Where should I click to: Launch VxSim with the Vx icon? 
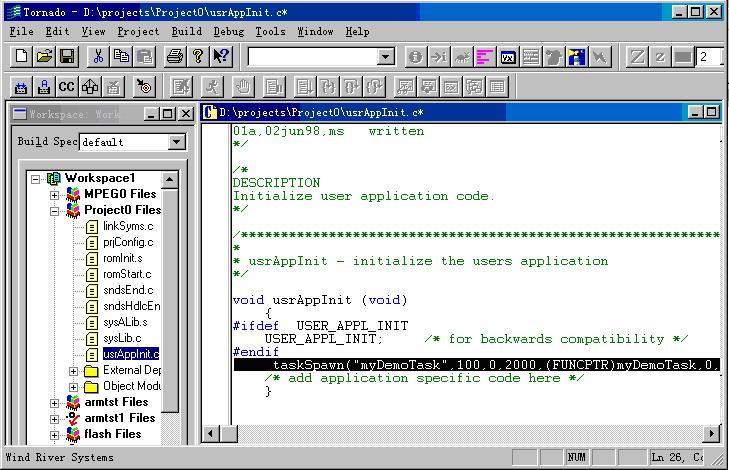coord(508,57)
